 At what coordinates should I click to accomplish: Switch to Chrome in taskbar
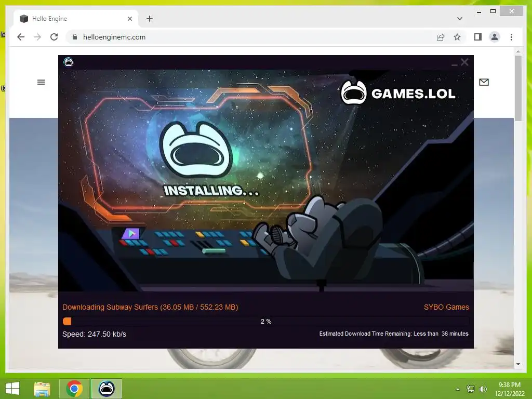point(74,389)
